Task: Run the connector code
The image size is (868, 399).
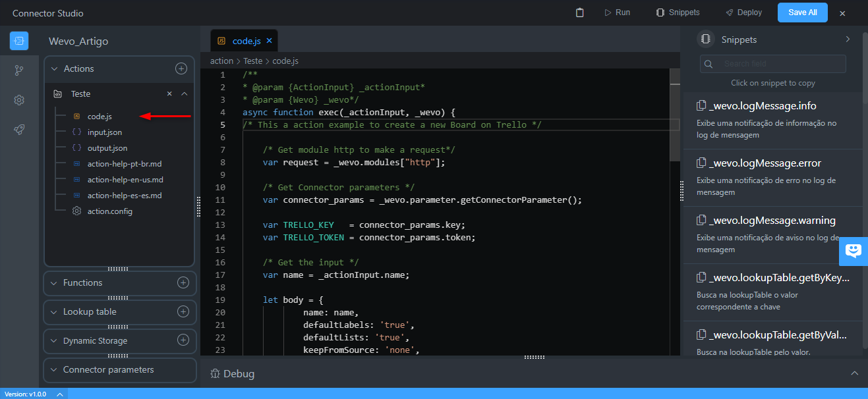Action: pyautogui.click(x=617, y=13)
